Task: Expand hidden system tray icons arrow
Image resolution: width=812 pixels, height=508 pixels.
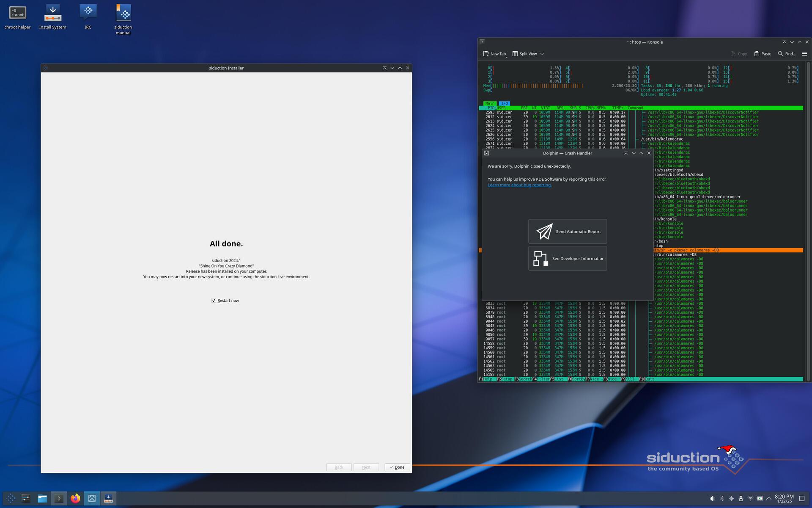Action: point(769,499)
